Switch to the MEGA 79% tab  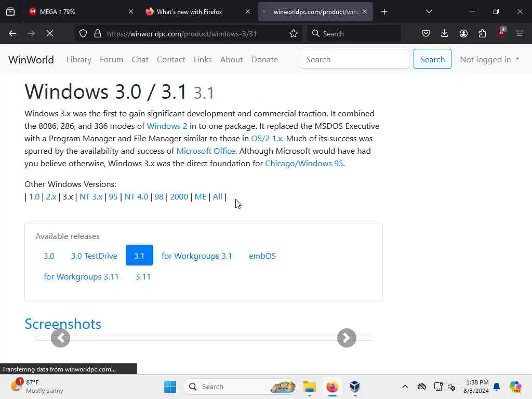click(82, 12)
